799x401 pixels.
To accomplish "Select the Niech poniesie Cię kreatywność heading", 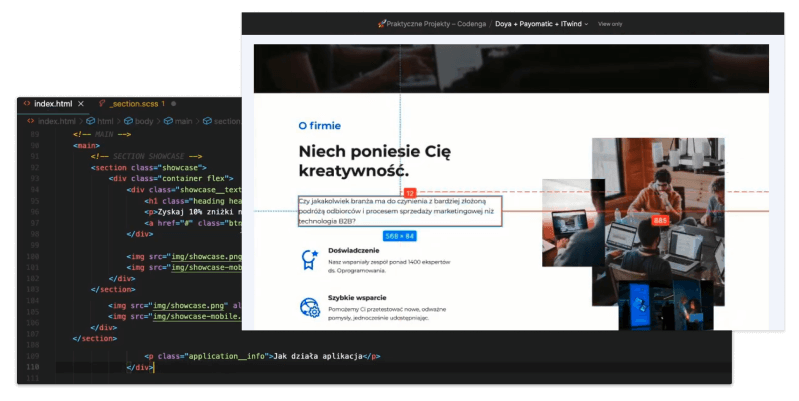I will pyautogui.click(x=375, y=161).
